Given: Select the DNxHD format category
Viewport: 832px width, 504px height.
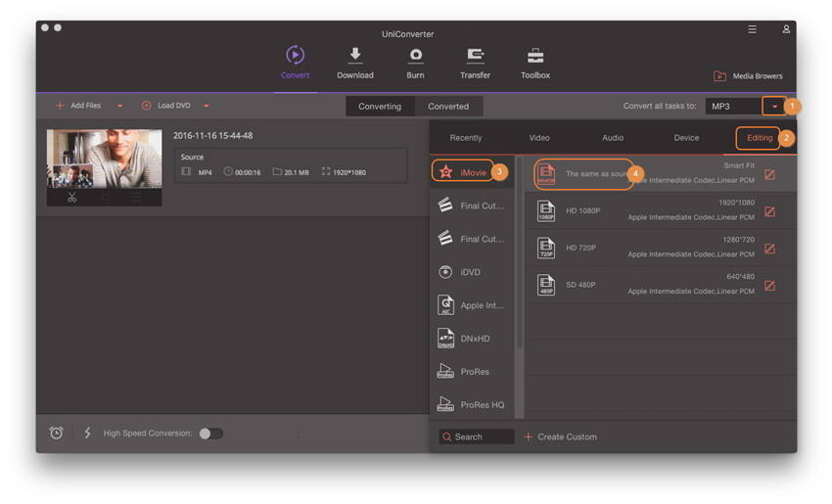Looking at the screenshot, I should click(470, 339).
